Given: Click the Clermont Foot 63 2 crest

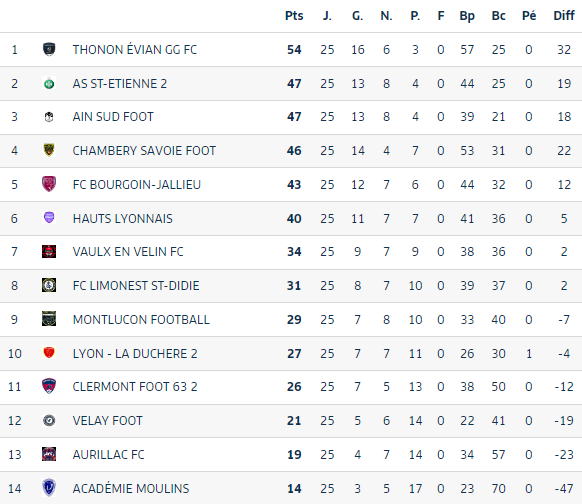Looking at the screenshot, I should tap(49, 386).
